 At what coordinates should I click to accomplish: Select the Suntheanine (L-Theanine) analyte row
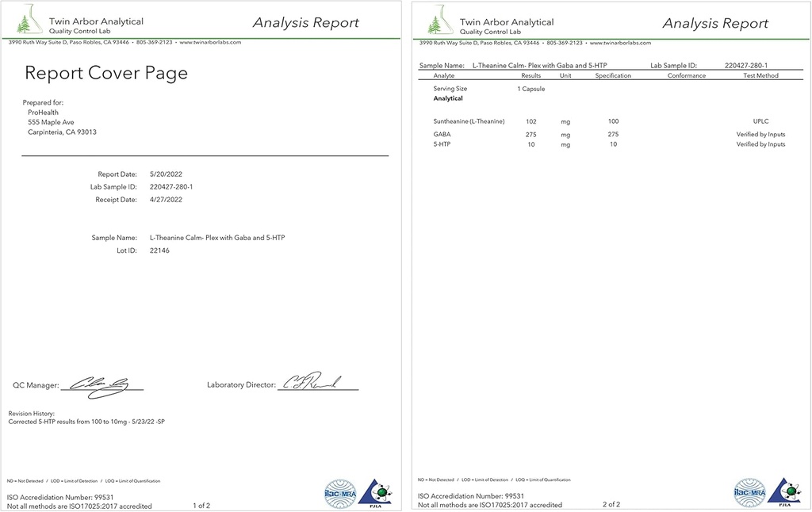469,121
